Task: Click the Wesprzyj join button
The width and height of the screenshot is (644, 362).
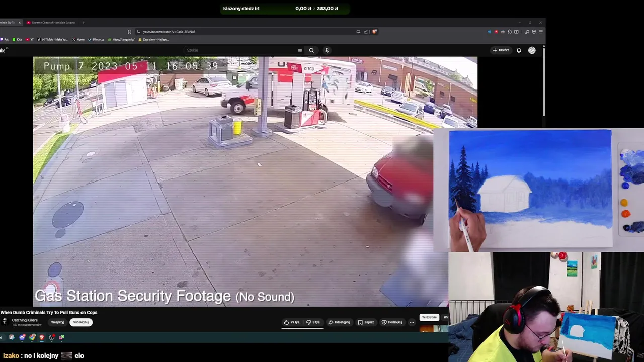Action: pyautogui.click(x=58, y=322)
